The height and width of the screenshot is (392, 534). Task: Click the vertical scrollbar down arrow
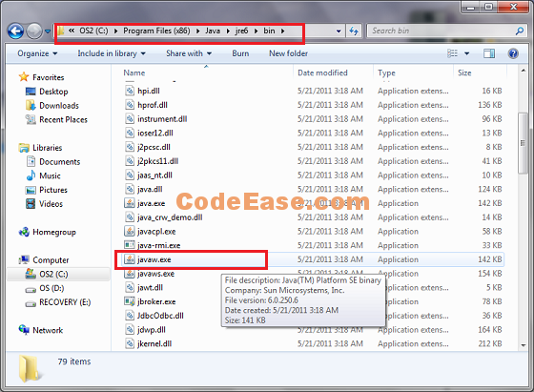click(x=524, y=345)
